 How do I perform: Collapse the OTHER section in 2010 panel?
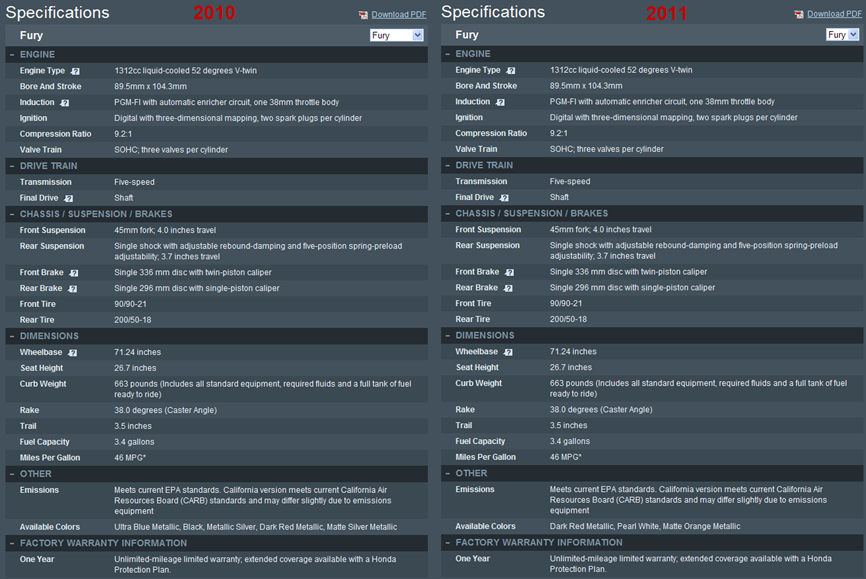(x=12, y=475)
